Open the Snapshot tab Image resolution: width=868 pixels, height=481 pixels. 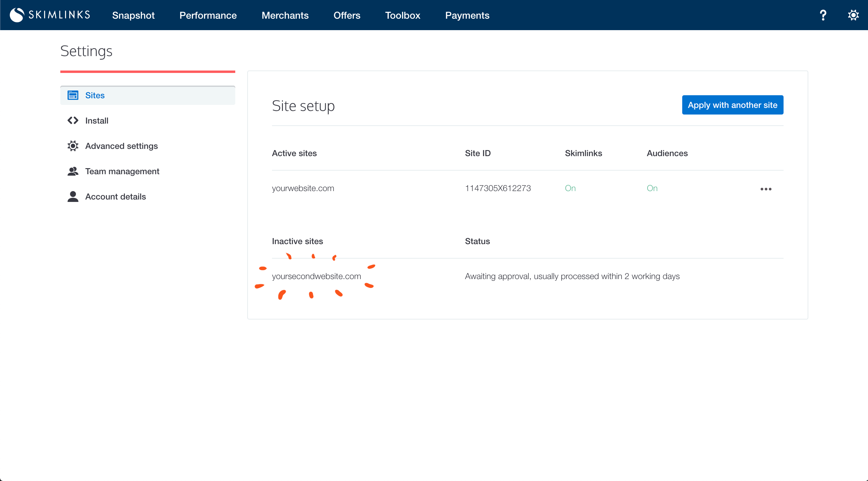(x=133, y=15)
